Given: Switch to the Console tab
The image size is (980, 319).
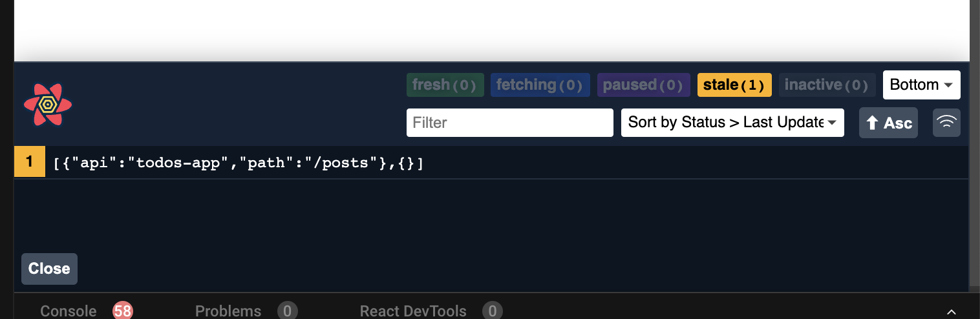Looking at the screenshot, I should [68, 311].
